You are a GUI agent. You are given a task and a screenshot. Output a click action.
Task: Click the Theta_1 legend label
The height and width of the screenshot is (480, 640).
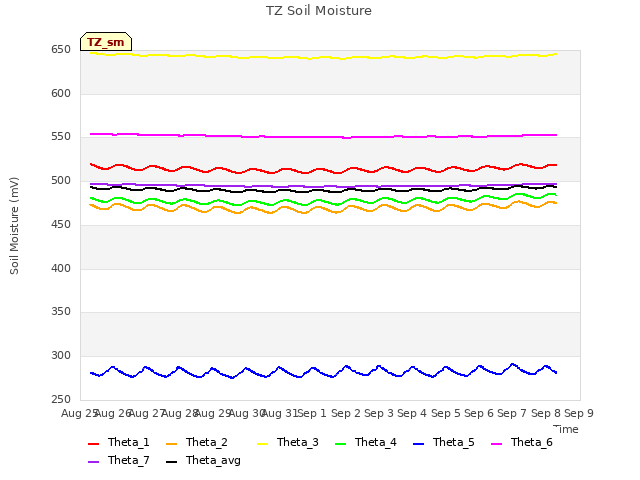(x=129, y=442)
